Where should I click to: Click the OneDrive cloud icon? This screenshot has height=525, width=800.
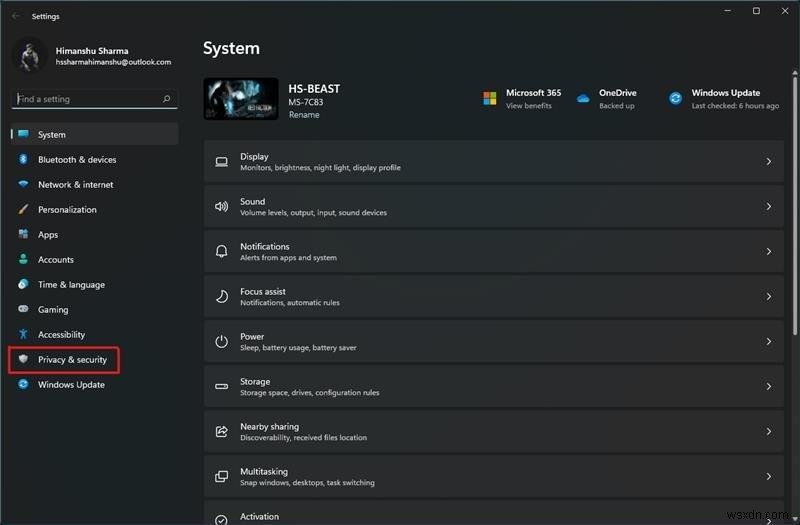tap(583, 98)
